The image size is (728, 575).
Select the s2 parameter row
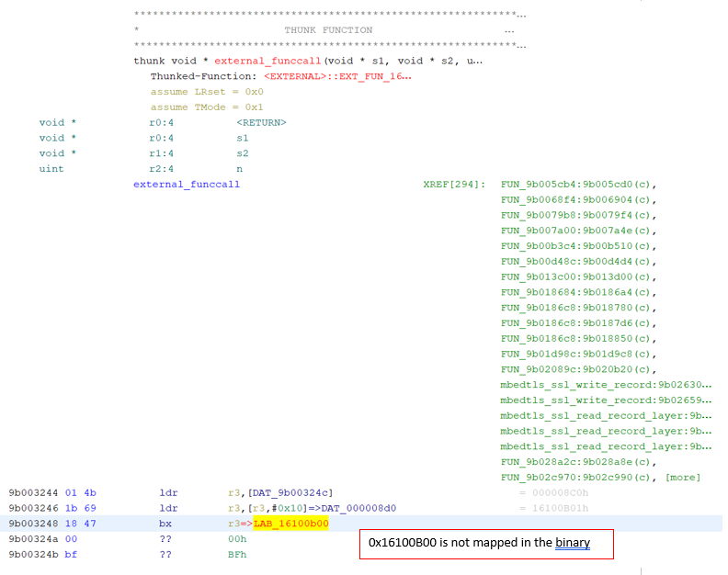point(144,153)
